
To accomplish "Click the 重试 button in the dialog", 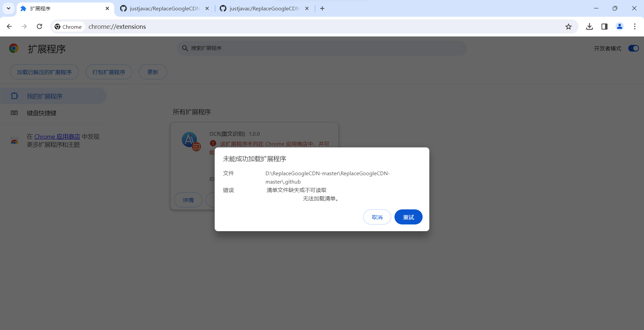I will (408, 217).
